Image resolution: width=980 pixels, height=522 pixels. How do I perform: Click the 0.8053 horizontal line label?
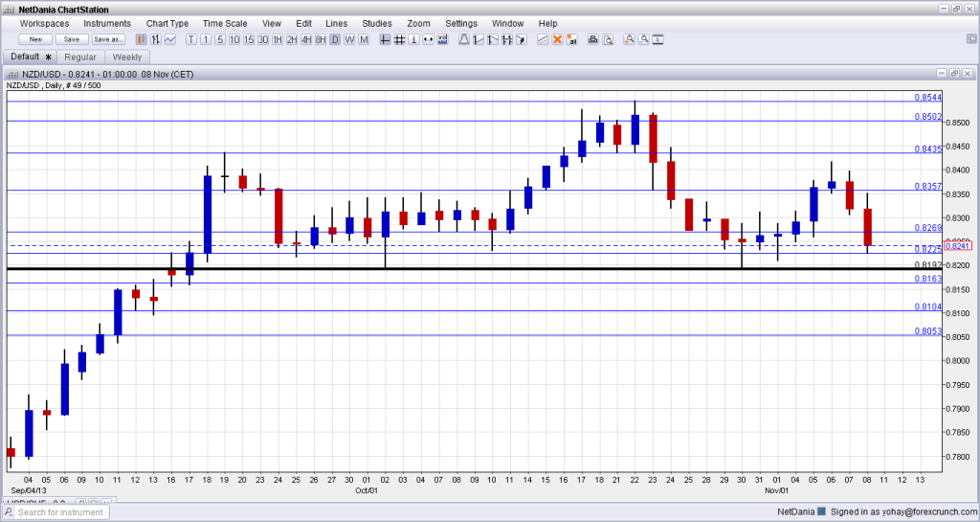tap(927, 331)
